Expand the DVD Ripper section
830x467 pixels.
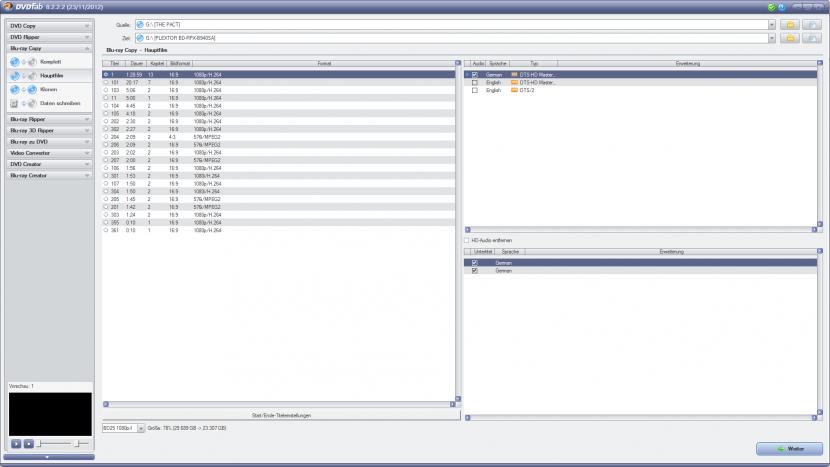tap(50, 37)
